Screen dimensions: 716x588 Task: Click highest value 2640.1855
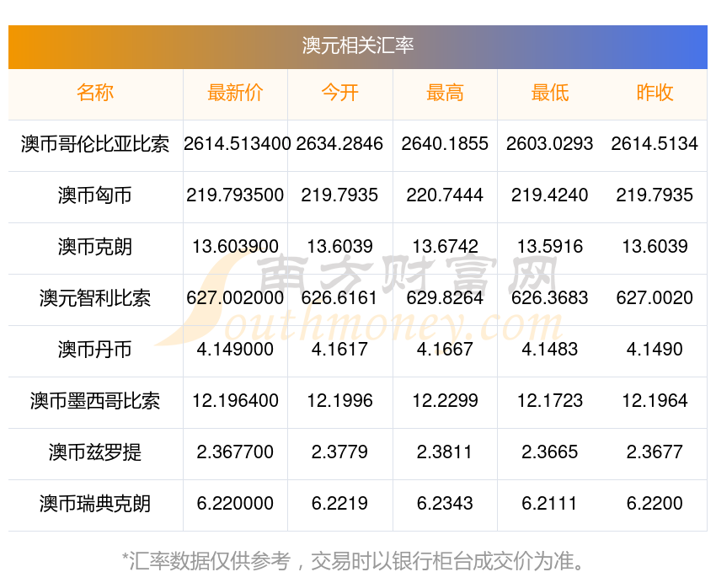tap(445, 144)
